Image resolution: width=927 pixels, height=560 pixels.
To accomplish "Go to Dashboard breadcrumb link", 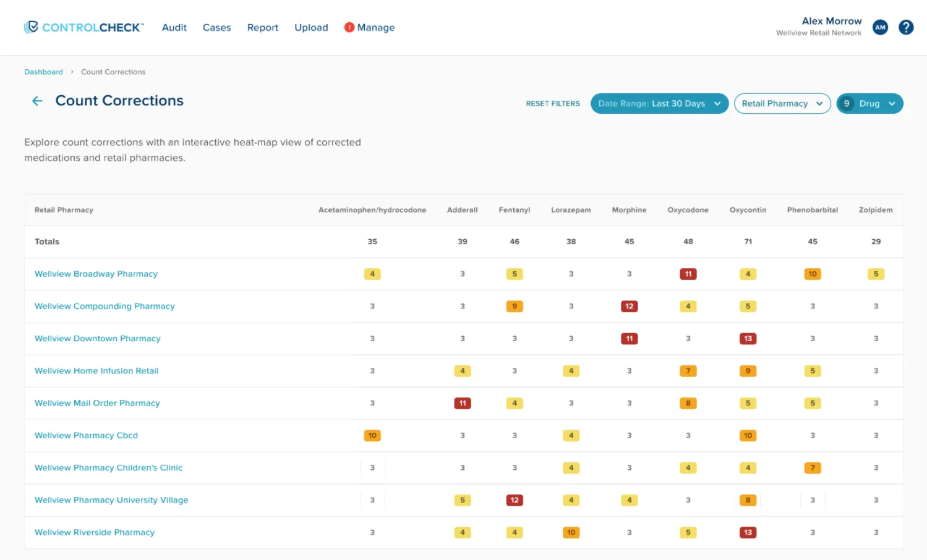I will (43, 72).
